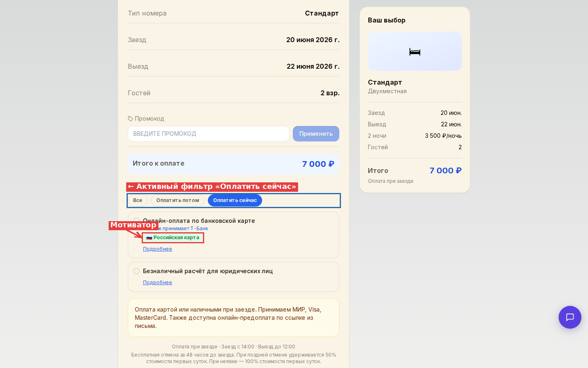Open 'Подробнее' under bank card payment
Image resolution: width=588 pixels, height=368 pixels.
[157, 249]
